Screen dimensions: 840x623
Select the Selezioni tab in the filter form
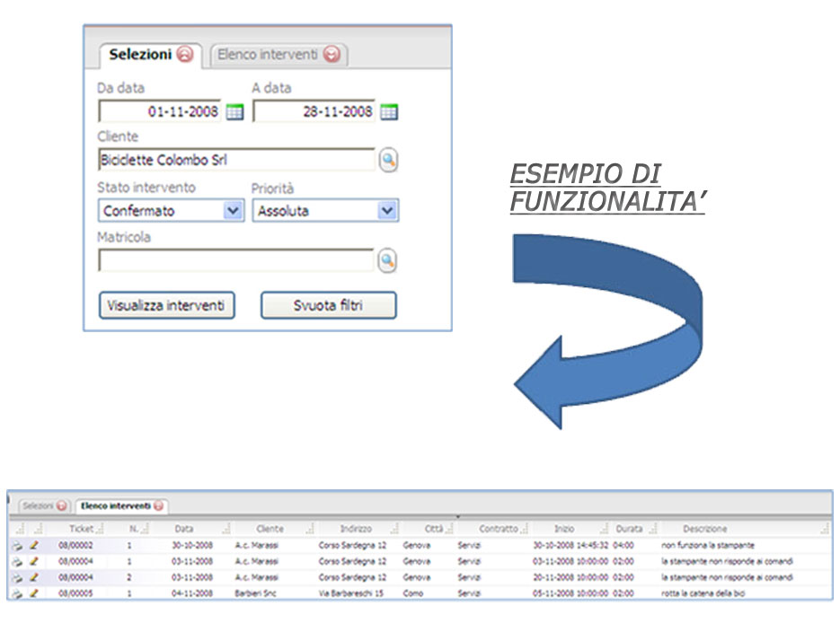coord(151,55)
